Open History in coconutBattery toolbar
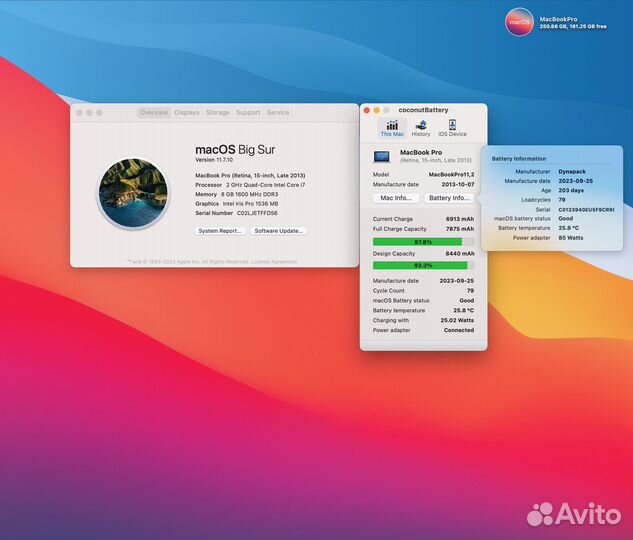 pos(421,128)
